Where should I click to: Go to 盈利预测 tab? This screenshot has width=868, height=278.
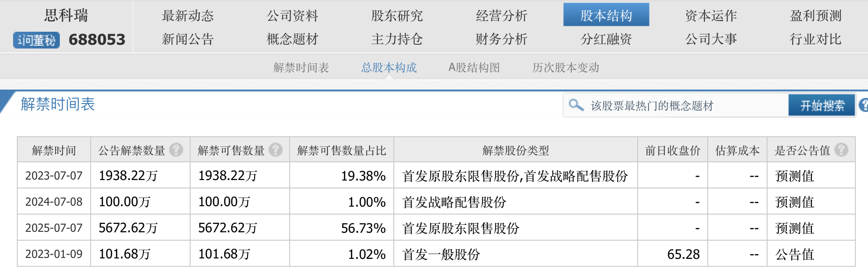(815, 15)
